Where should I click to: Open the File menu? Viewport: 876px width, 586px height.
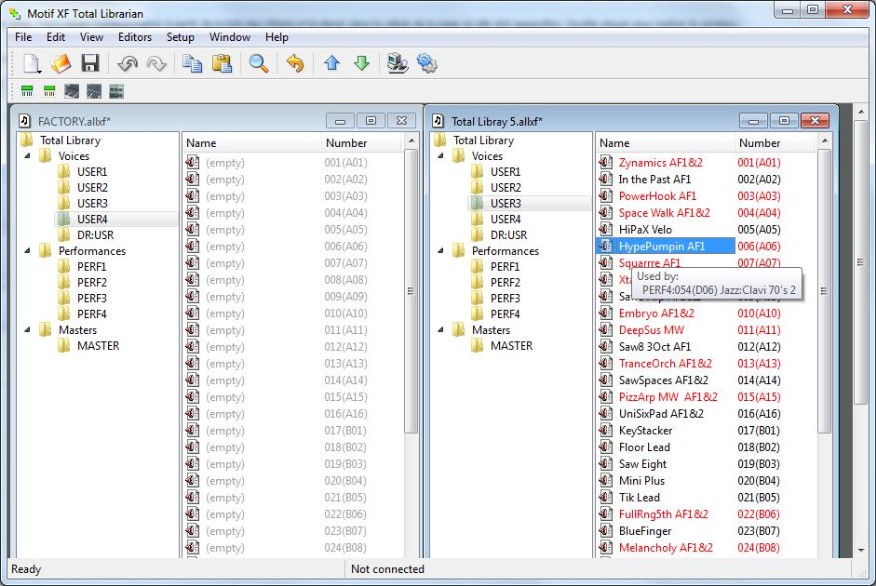[x=23, y=37]
